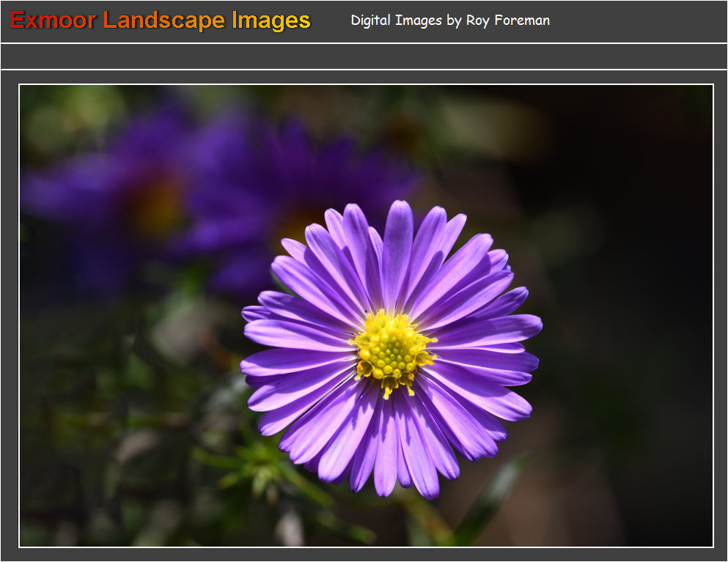Click the Digital Images by Roy Foreman tagline
This screenshot has width=728, height=562.
tap(449, 21)
